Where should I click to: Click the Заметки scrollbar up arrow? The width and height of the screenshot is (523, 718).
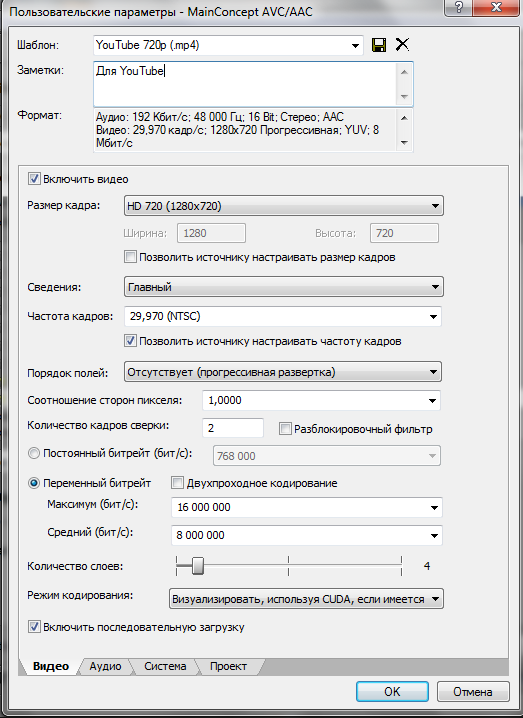[x=404, y=72]
